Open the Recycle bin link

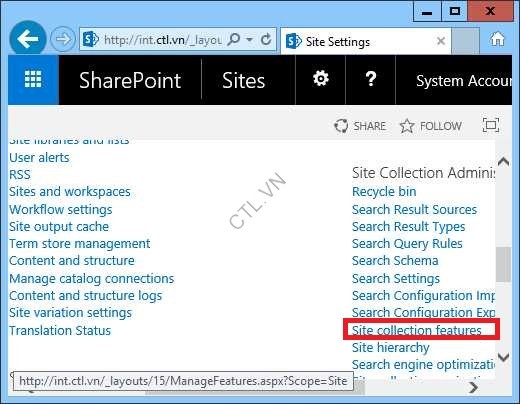click(x=384, y=192)
